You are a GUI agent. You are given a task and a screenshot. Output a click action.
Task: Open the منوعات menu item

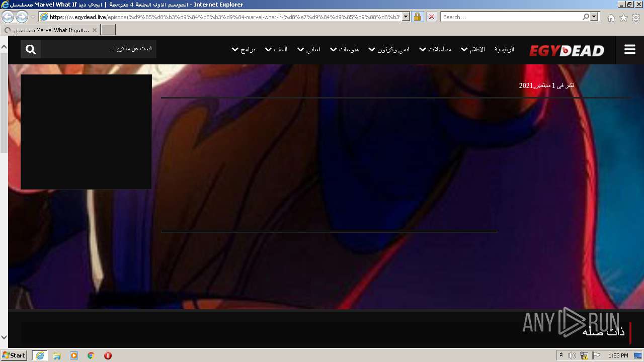tap(349, 49)
